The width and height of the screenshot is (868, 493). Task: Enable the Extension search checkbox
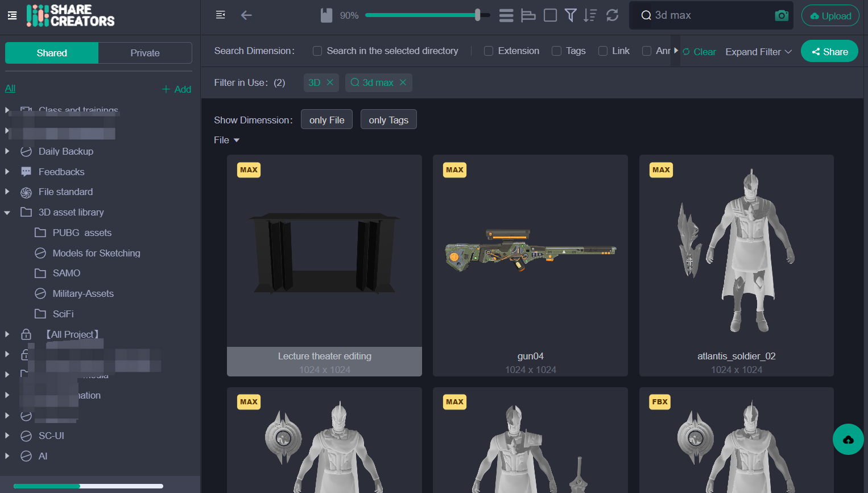point(489,51)
